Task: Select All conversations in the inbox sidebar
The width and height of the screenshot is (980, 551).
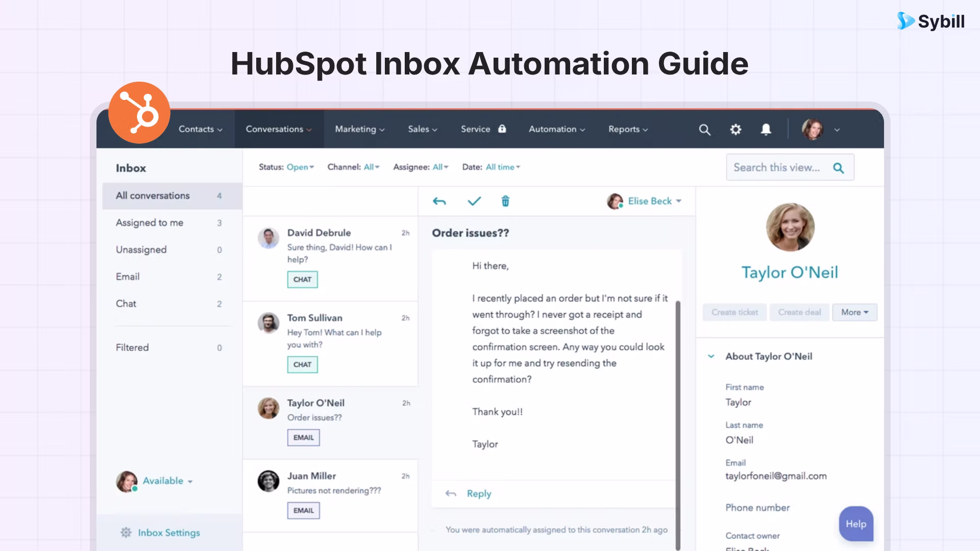Action: point(172,196)
